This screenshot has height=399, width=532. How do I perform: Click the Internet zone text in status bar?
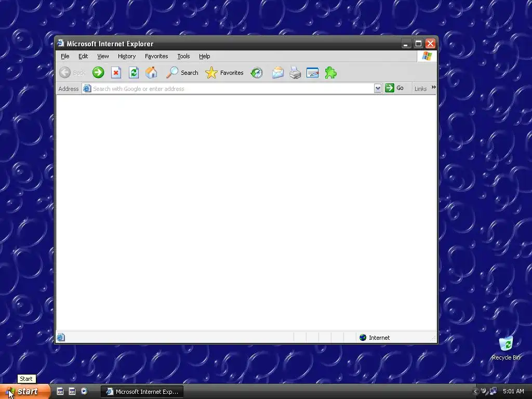click(379, 338)
